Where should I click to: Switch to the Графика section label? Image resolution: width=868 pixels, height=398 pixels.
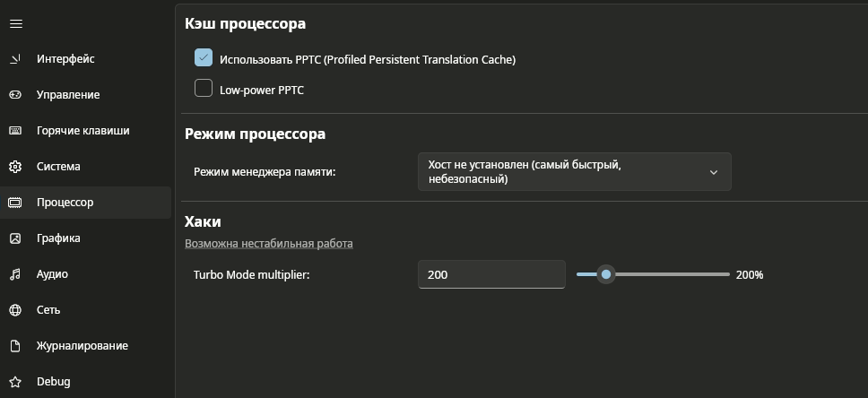[x=58, y=238]
